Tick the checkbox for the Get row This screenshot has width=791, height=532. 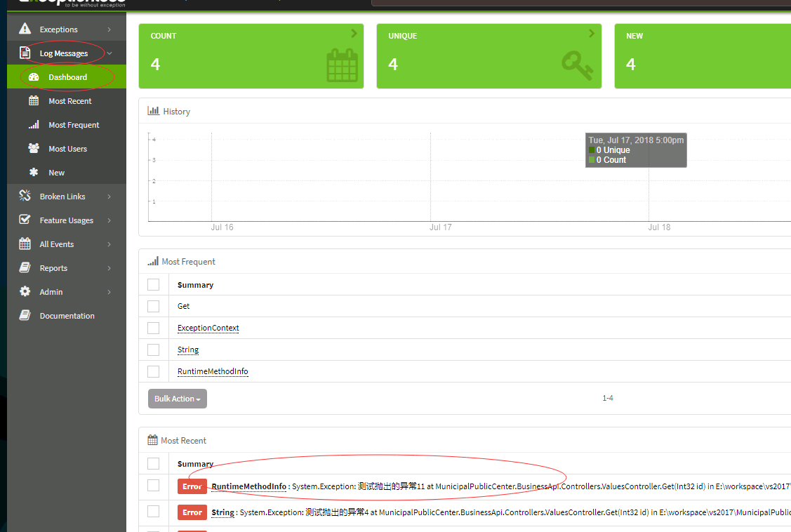[x=153, y=306]
